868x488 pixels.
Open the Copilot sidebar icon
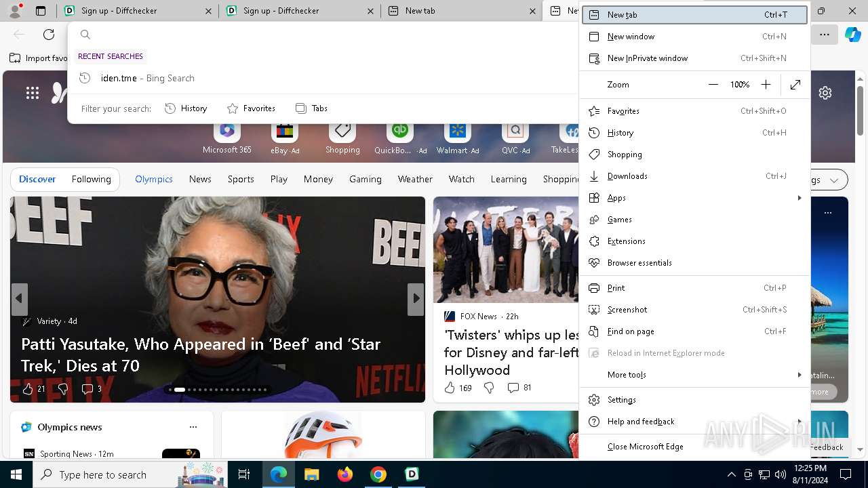(x=852, y=35)
